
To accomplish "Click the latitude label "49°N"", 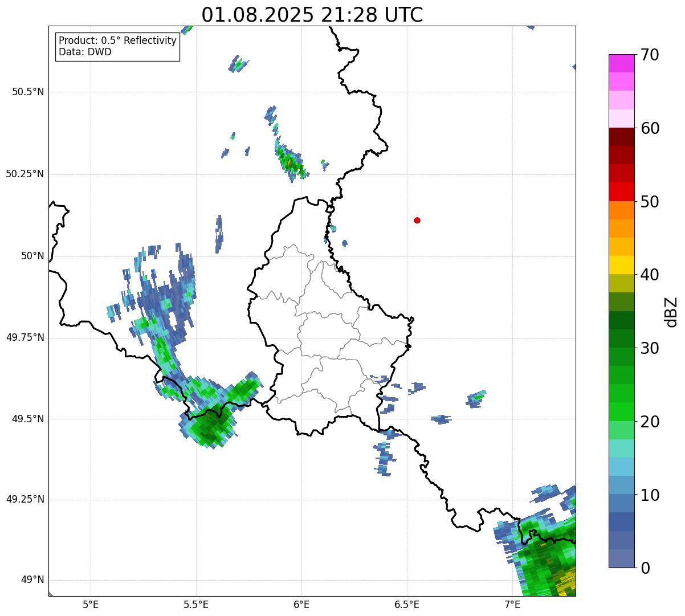I will coord(32,580).
